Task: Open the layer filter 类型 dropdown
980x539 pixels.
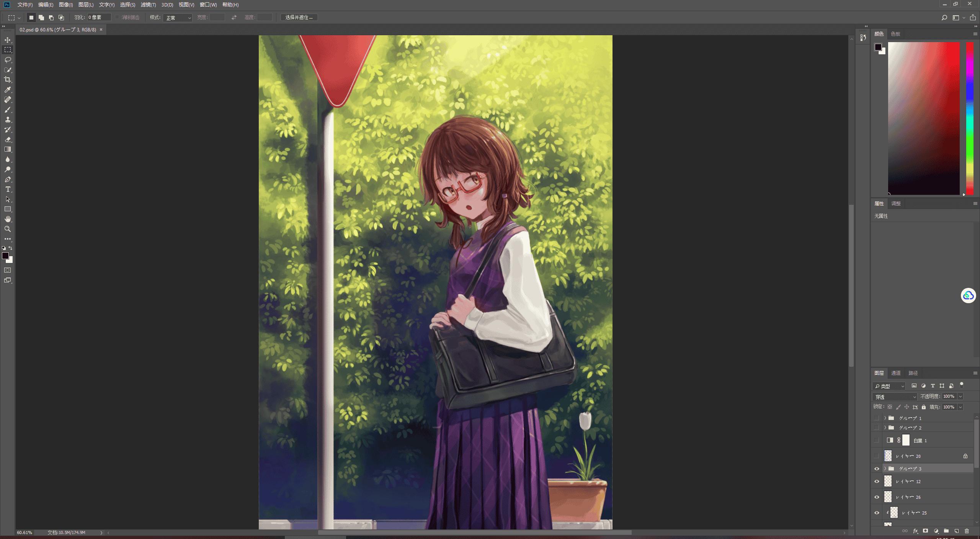Action: coord(889,386)
